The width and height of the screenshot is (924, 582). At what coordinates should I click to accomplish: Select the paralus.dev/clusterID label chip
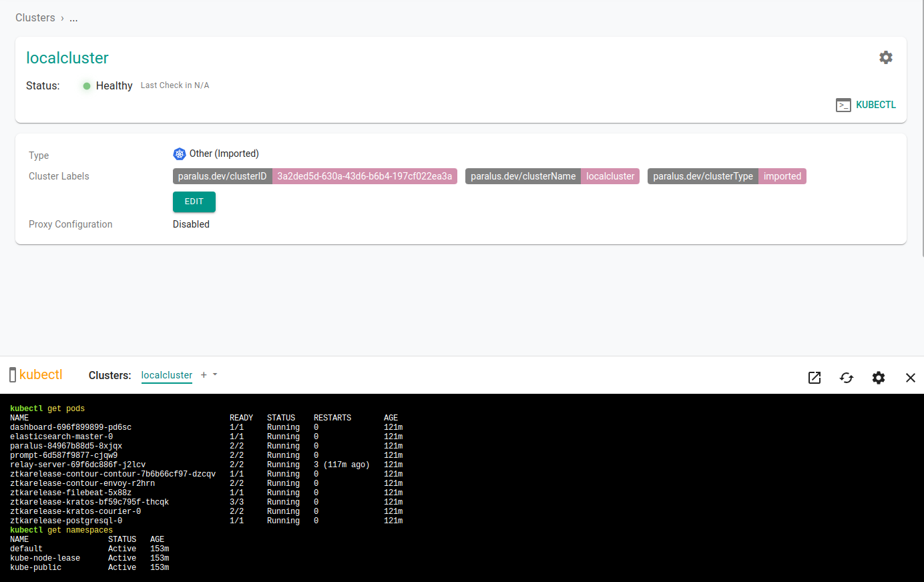click(x=222, y=176)
